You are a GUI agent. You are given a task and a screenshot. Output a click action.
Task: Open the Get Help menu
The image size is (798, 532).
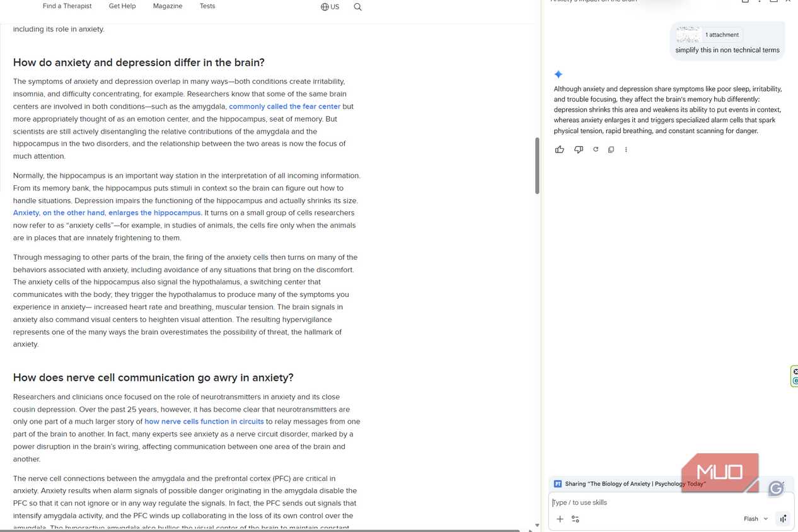(122, 6)
